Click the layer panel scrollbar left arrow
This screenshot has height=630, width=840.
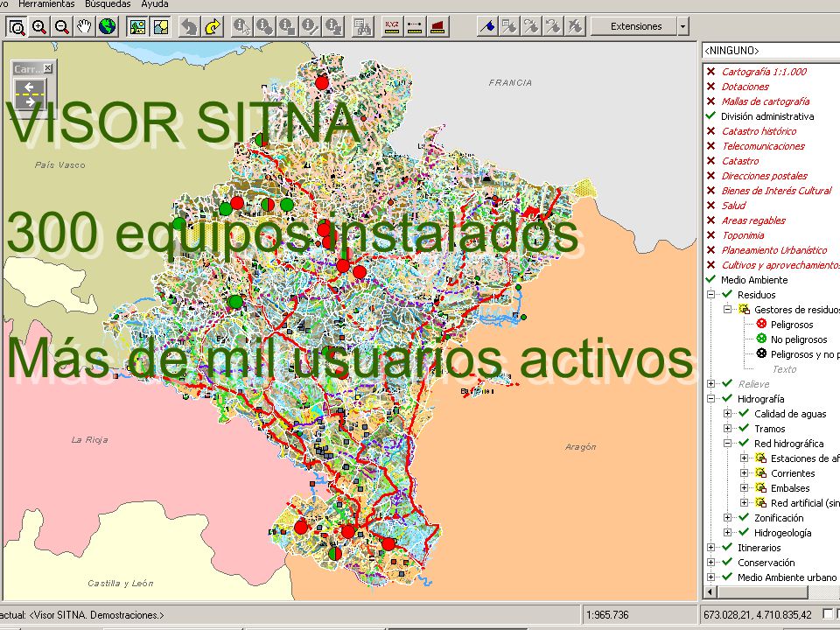[x=710, y=591]
